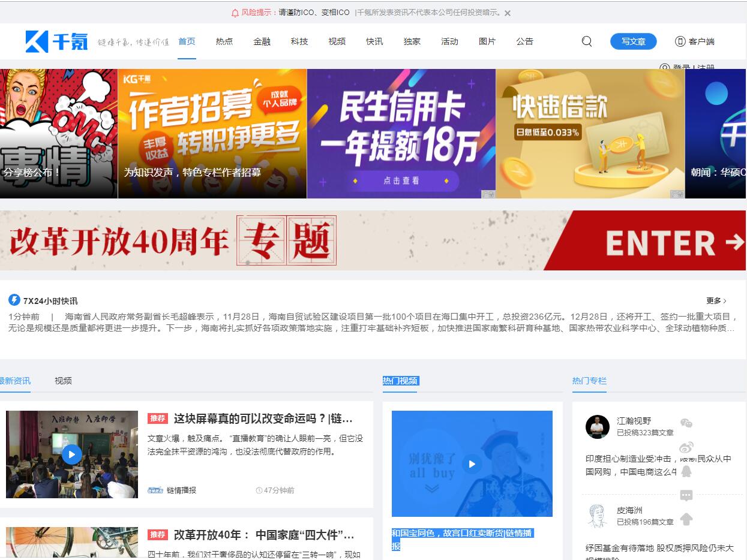
Task: Open the 公告 nav item
Action: [524, 41]
